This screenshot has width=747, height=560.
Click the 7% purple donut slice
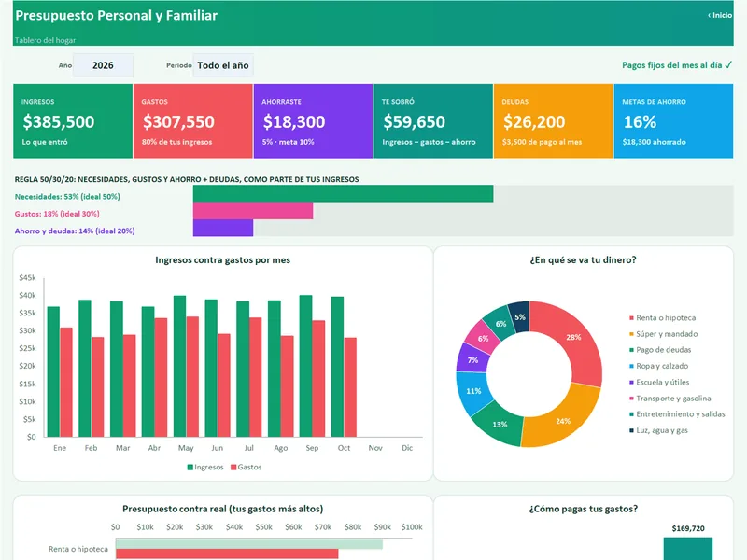click(472, 359)
